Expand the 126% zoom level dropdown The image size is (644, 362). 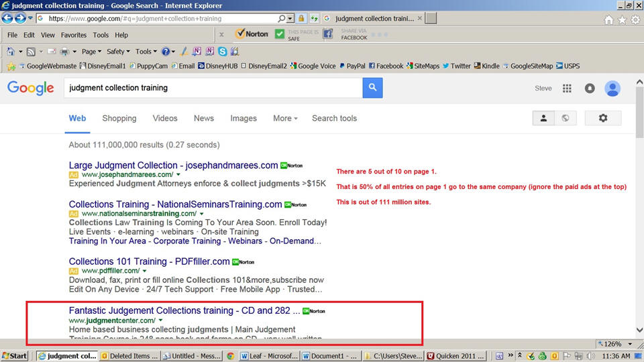[x=628, y=344]
